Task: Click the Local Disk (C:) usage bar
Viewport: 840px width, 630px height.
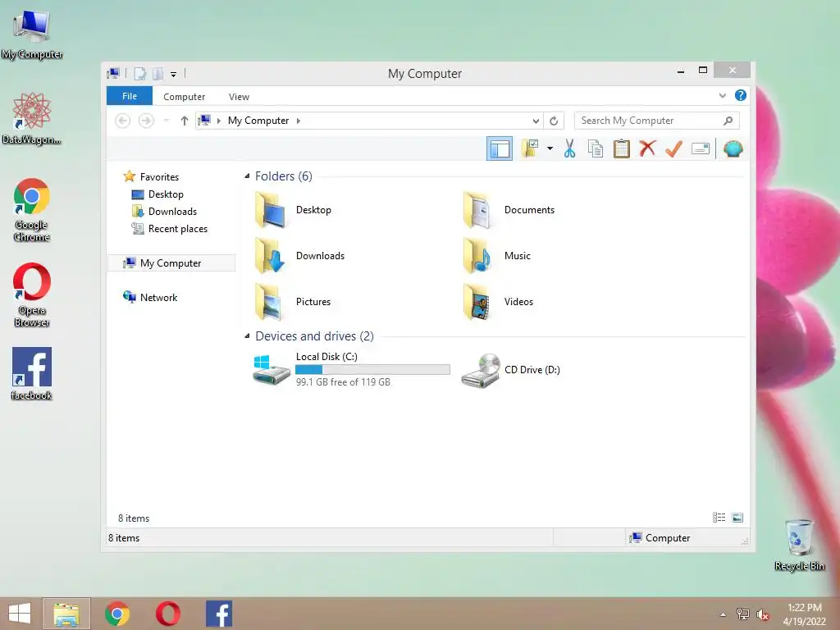Action: (372, 370)
